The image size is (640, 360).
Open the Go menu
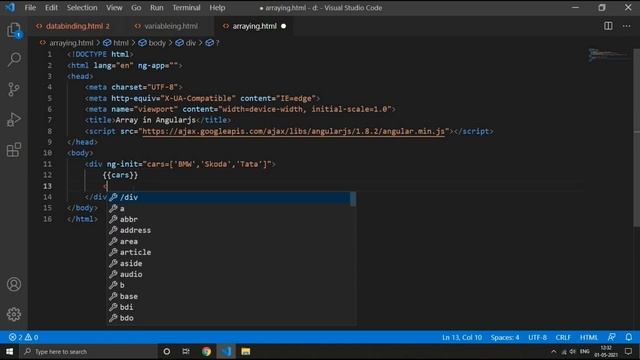tap(136, 7)
